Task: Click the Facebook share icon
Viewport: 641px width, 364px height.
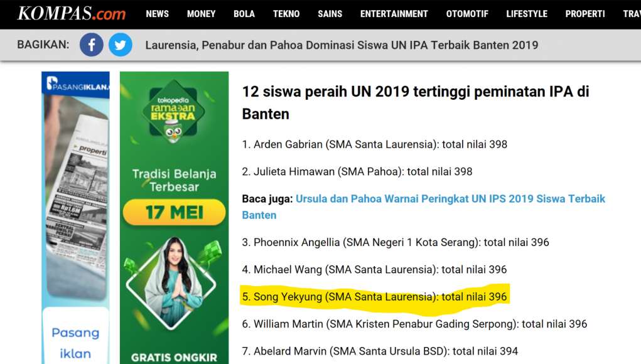Action: (92, 45)
